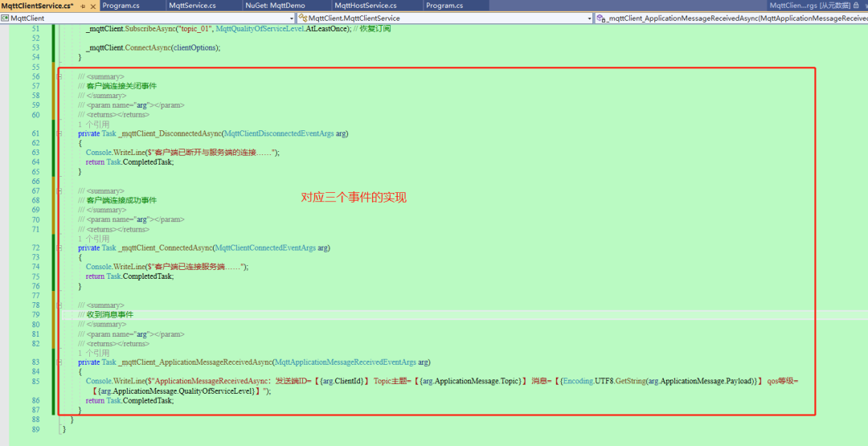Collapse the _mqttClient_ConnectedAsync method at line 72
This screenshot has height=446, width=868.
click(x=59, y=248)
